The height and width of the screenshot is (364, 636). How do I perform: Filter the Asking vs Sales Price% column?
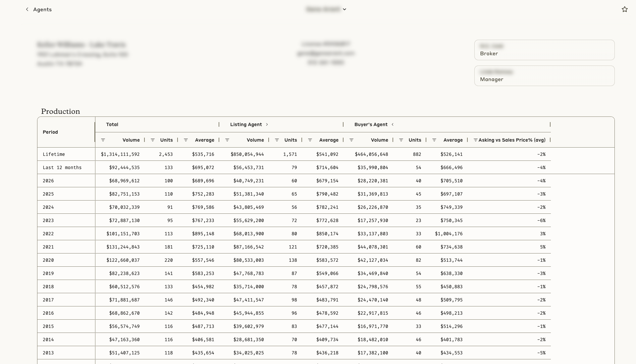click(476, 140)
